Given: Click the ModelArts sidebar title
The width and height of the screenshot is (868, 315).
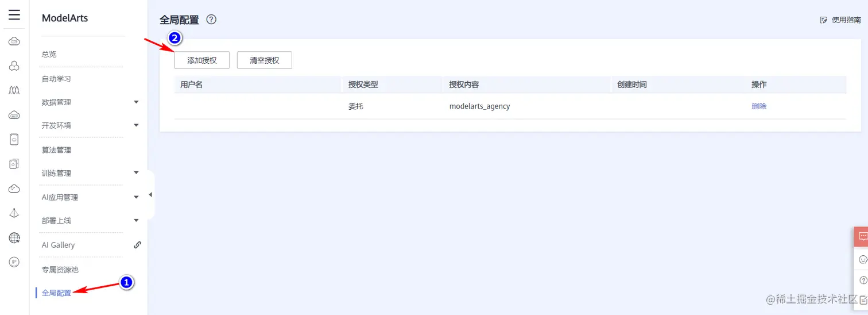Looking at the screenshot, I should click(65, 18).
